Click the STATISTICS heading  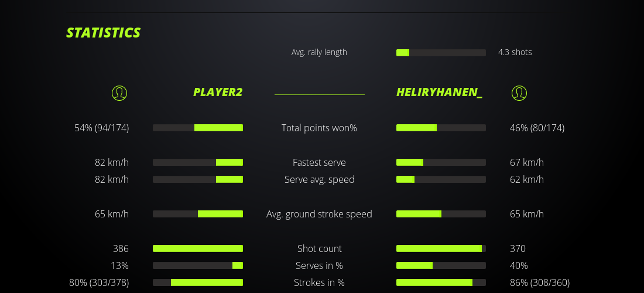(104, 33)
